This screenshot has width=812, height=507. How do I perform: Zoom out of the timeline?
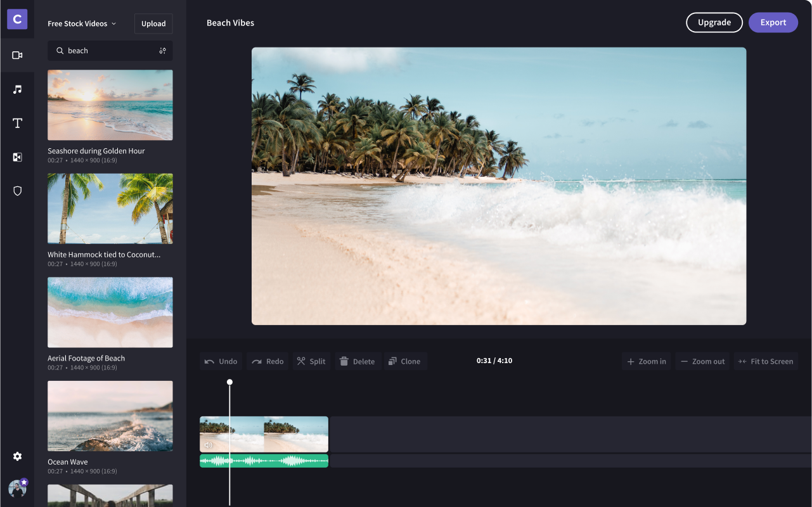(x=702, y=361)
